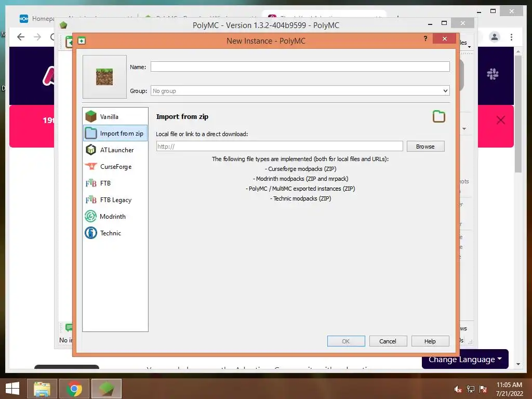The image size is (532, 399).
Task: Open Windows Start menu
Action: (x=12, y=389)
